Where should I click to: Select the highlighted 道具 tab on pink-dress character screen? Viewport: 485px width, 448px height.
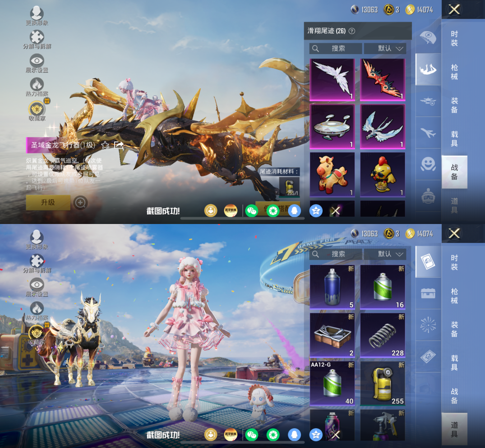tap(454, 430)
